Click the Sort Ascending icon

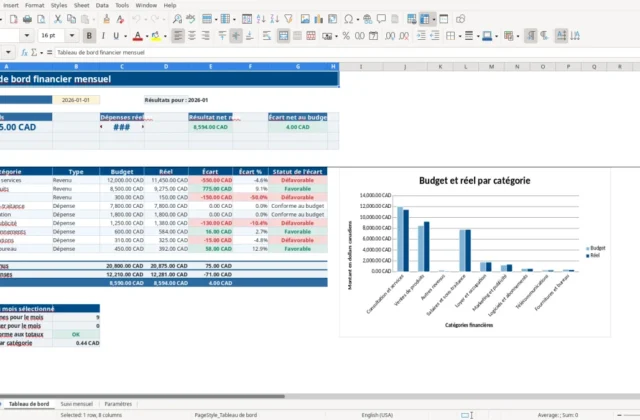(x=261, y=19)
